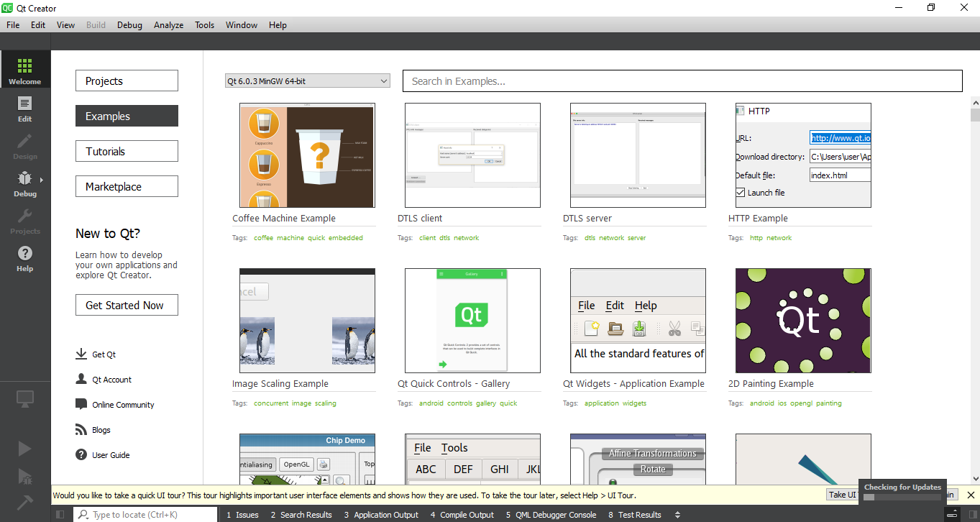
Task: Open the Coffee Machine Example thumbnail
Action: (x=307, y=155)
